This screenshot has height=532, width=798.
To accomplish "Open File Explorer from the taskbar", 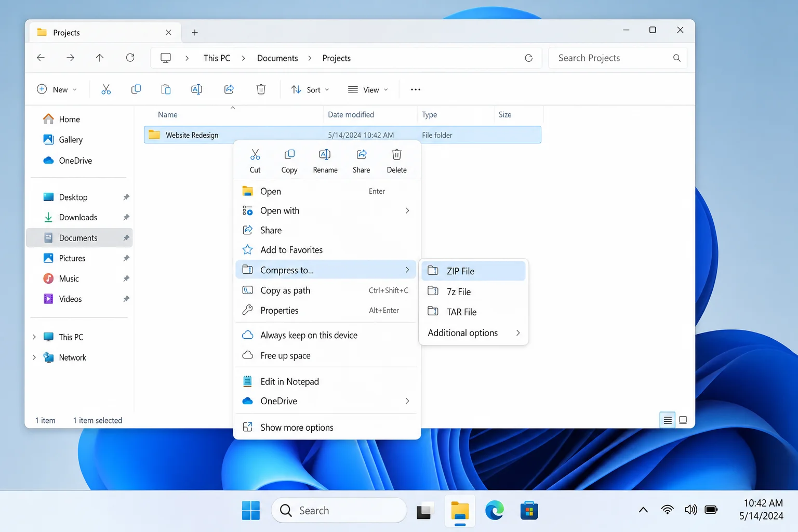I will click(x=460, y=511).
